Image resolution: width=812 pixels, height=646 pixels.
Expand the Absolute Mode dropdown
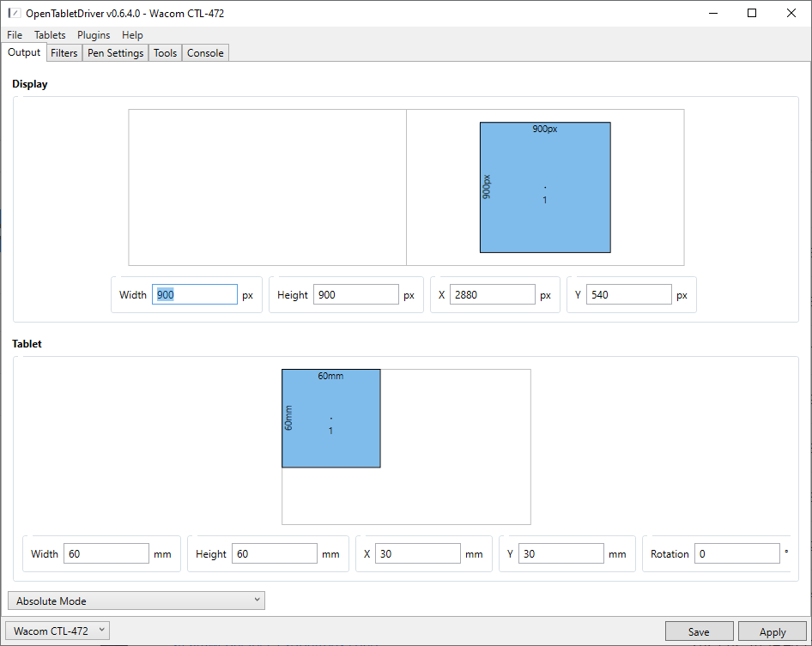[136, 601]
